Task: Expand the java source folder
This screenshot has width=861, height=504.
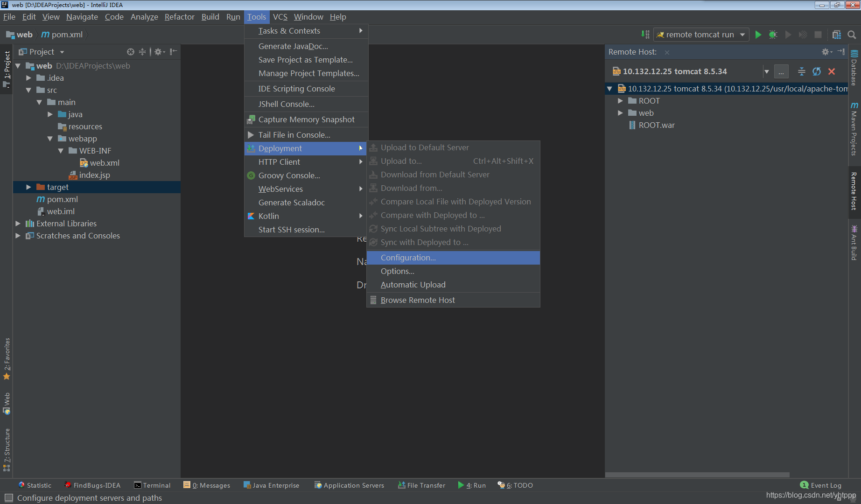Action: coord(50,114)
